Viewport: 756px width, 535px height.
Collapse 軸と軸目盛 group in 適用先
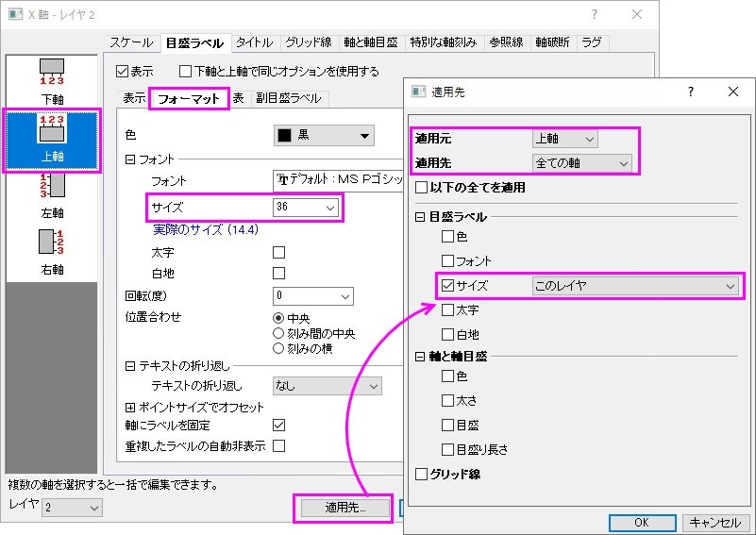pyautogui.click(x=420, y=357)
